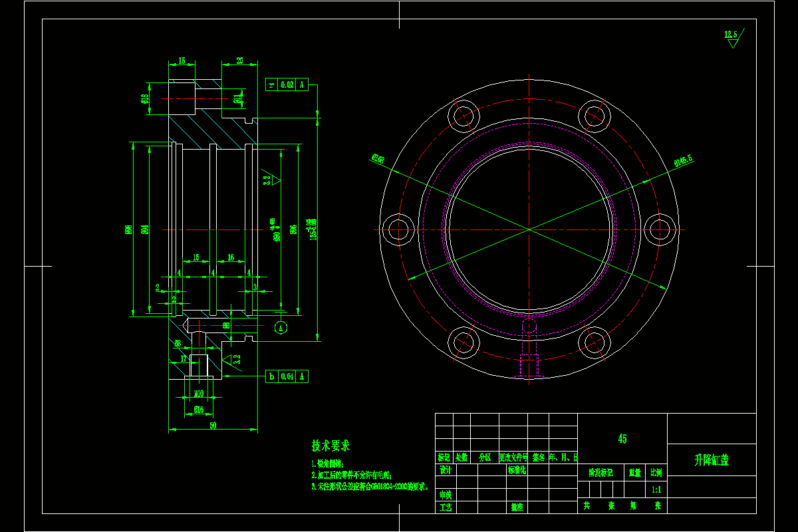Click center point of the circular view
Image resolution: width=798 pixels, height=532 pixels.
[529, 229]
